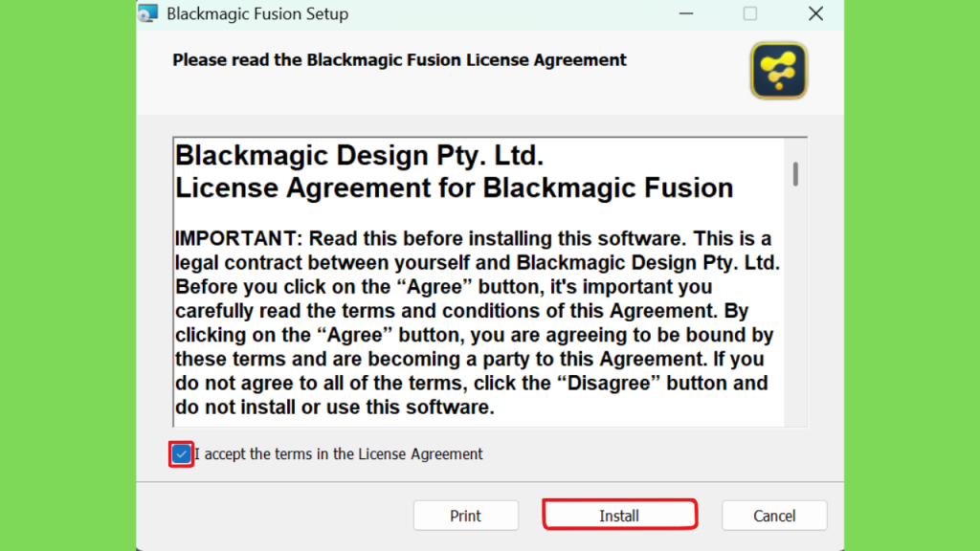The height and width of the screenshot is (551, 980).
Task: Click the 'Blackmagic Design Pty. Ltd.' license title line
Action: coord(360,156)
